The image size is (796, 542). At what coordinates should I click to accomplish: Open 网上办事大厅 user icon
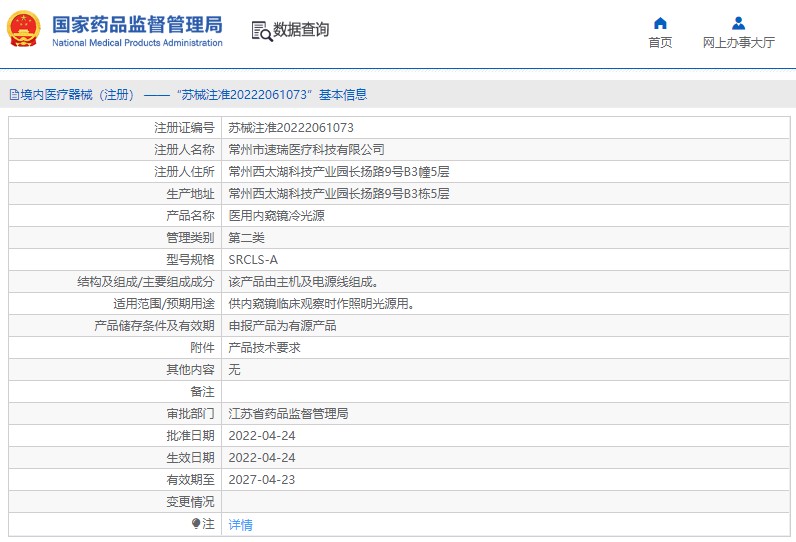[738, 23]
